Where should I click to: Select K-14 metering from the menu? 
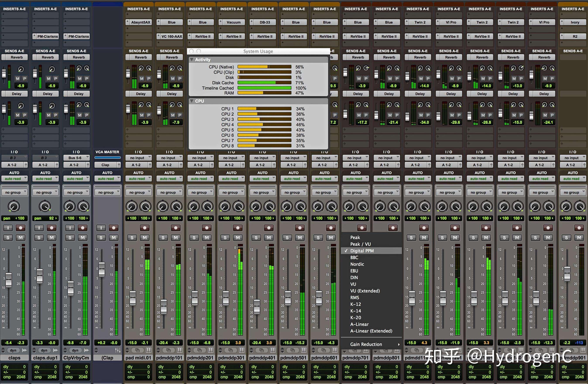click(356, 311)
